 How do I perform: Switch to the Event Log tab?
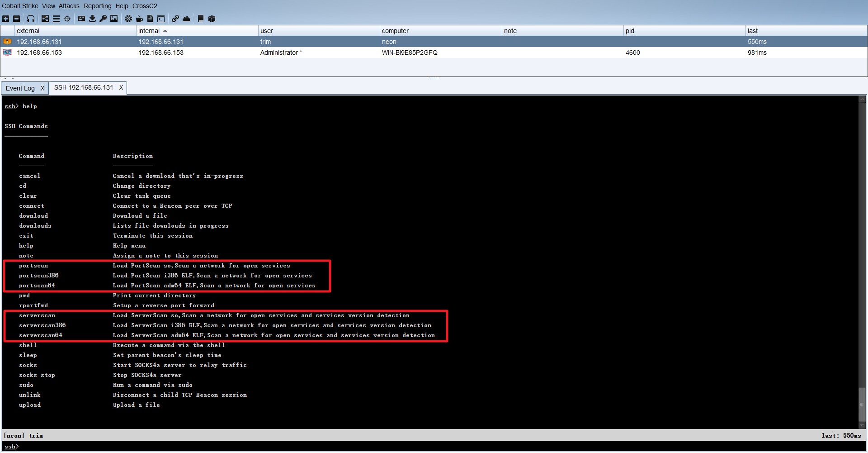(x=20, y=88)
